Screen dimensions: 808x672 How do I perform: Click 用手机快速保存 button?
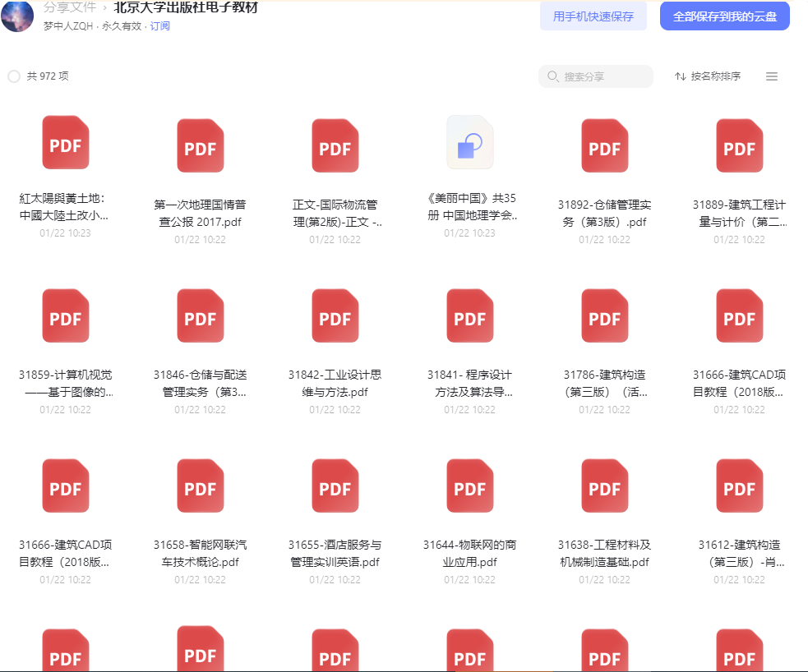593,16
